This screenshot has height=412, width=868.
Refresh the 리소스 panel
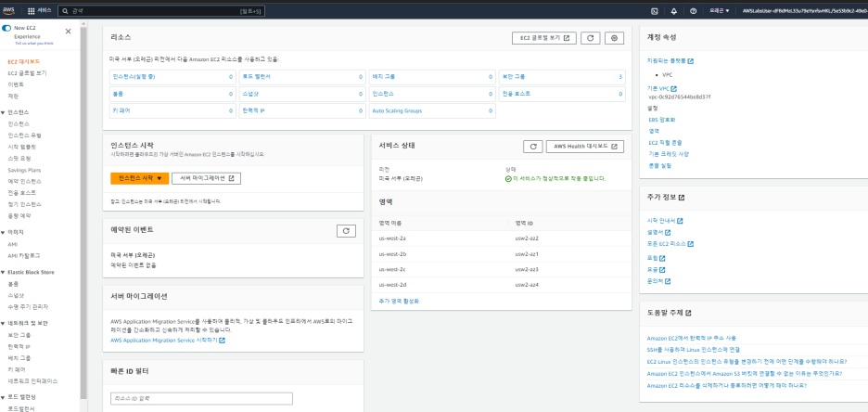(590, 38)
